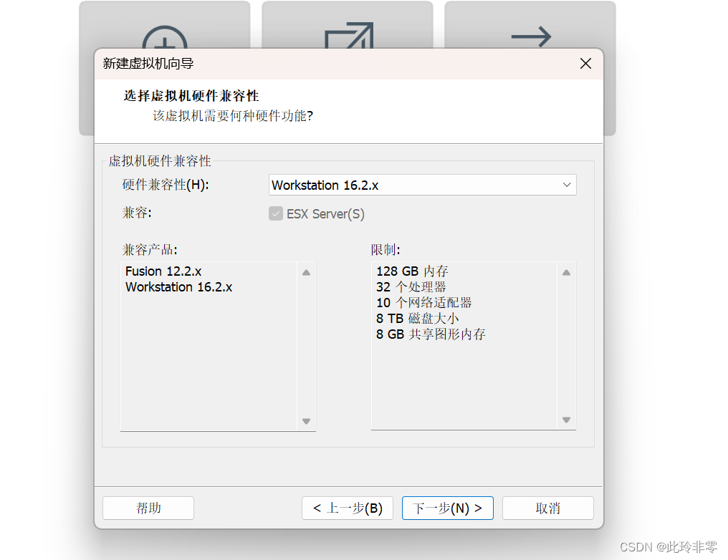Go back with 上一步(B) button
Image resolution: width=728 pixels, height=560 pixels.
pos(348,508)
